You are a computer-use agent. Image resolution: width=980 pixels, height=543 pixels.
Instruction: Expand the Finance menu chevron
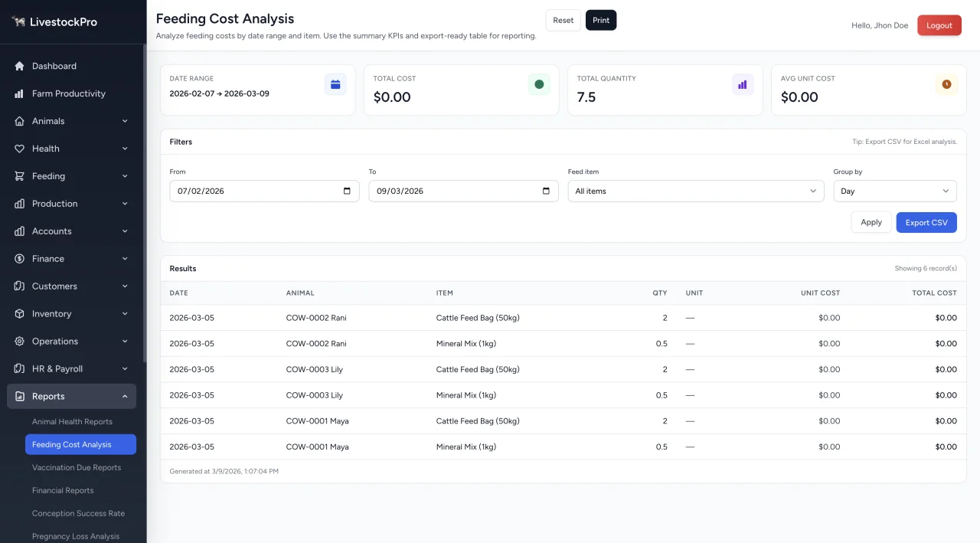pos(125,259)
